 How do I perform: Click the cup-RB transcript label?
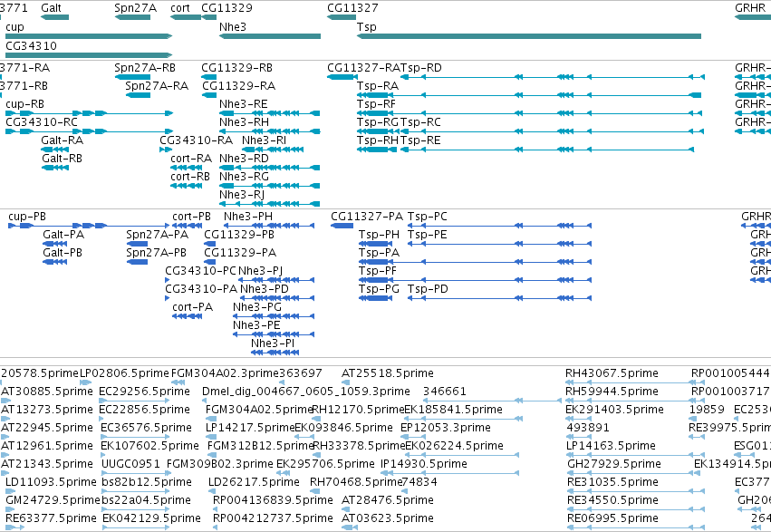[x=24, y=104]
